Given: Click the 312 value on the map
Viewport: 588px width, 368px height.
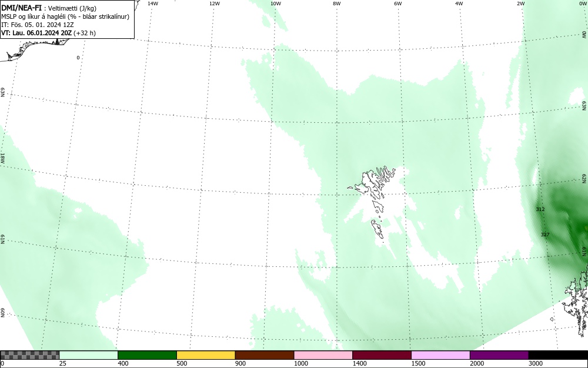Looking at the screenshot, I should point(540,209).
